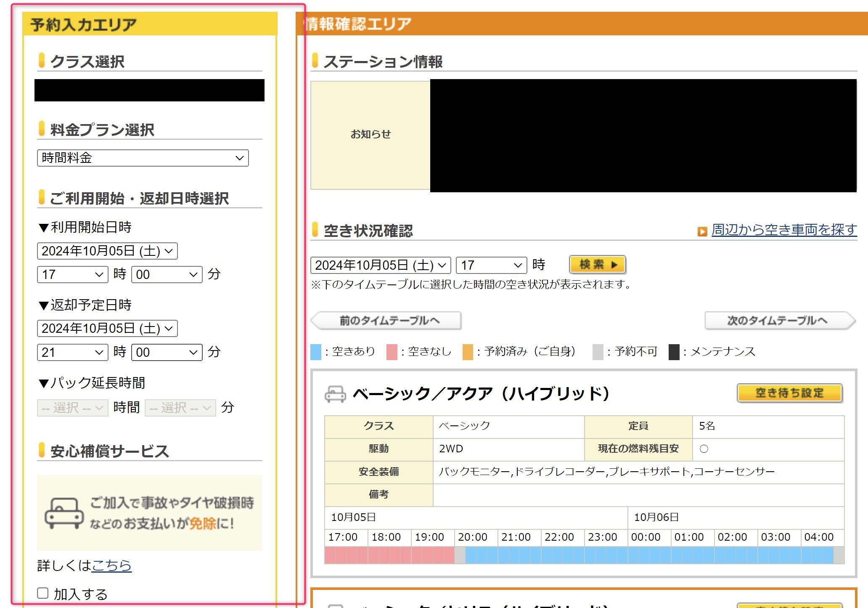Click the 空き待ち設定 button for ベーシック／アクア
The width and height of the screenshot is (868, 608).
click(789, 393)
